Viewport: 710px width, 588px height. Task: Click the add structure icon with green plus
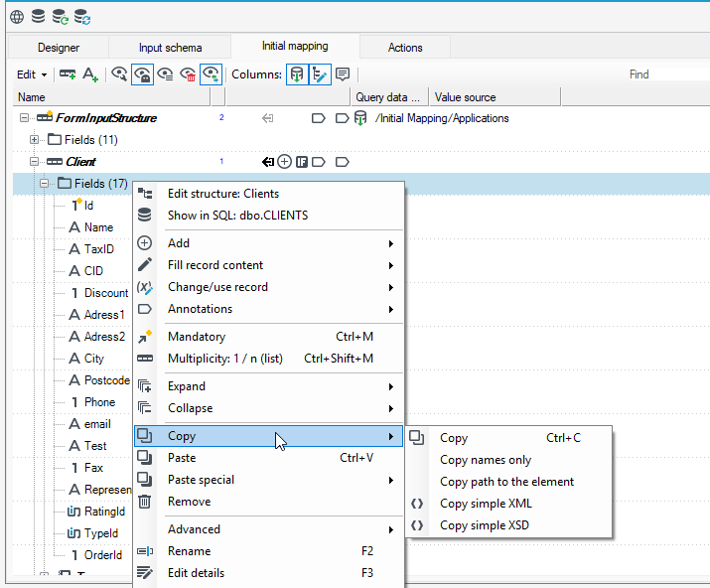68,73
